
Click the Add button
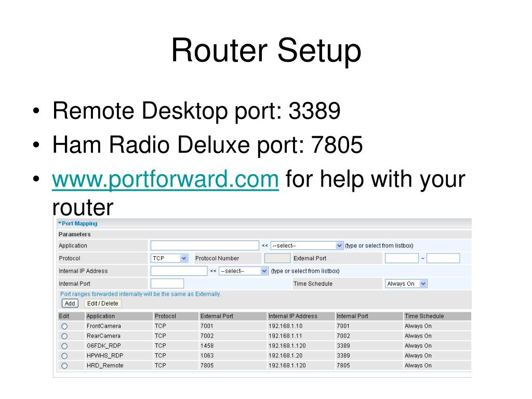coord(70,303)
